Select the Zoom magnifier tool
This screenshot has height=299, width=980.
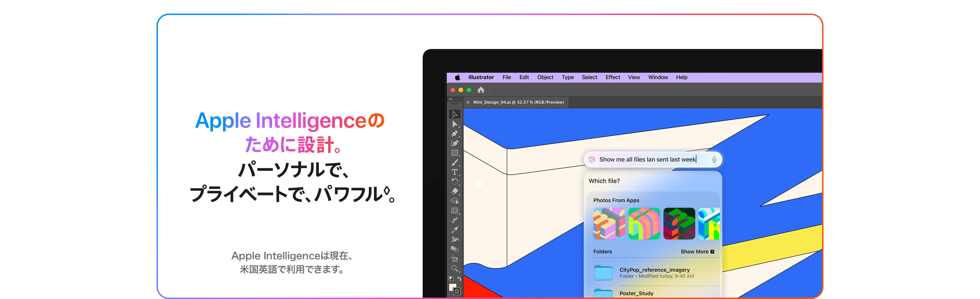(x=454, y=269)
